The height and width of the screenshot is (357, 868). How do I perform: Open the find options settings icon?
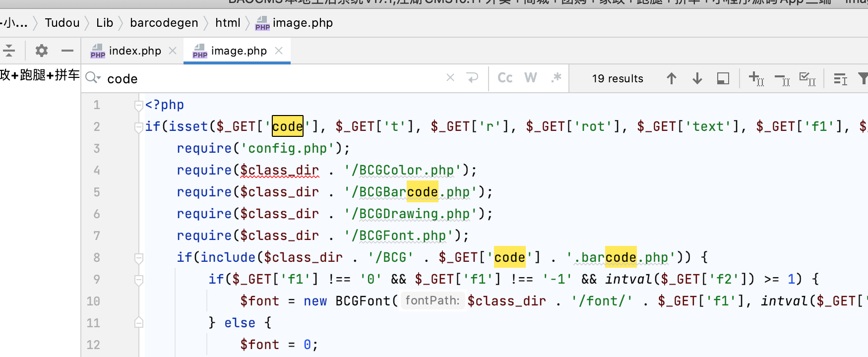[841, 79]
